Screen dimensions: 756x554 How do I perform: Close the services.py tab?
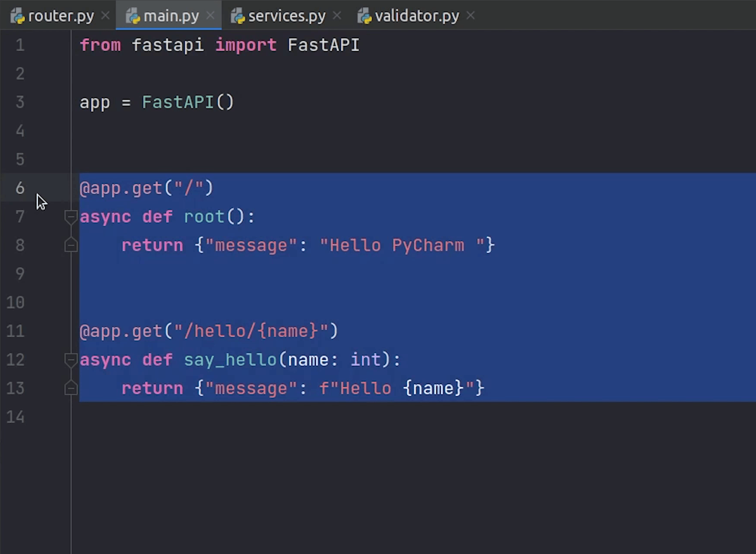337,16
